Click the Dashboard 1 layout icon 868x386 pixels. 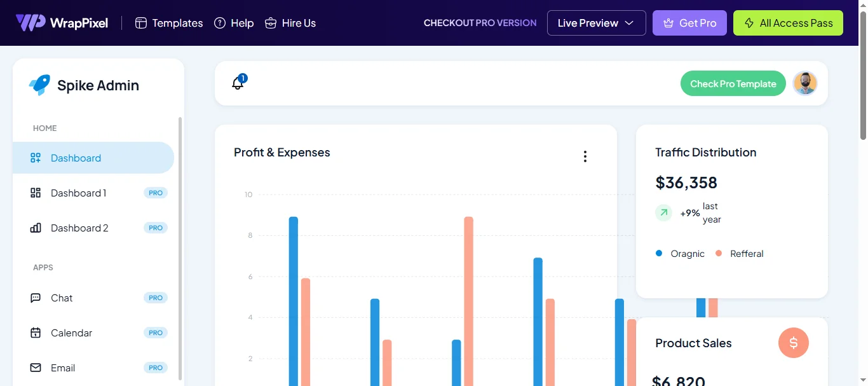pos(36,193)
